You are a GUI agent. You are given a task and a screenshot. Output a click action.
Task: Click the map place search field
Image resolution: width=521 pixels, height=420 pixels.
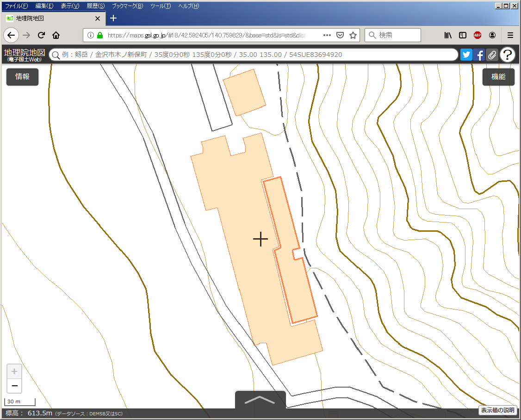(x=254, y=55)
